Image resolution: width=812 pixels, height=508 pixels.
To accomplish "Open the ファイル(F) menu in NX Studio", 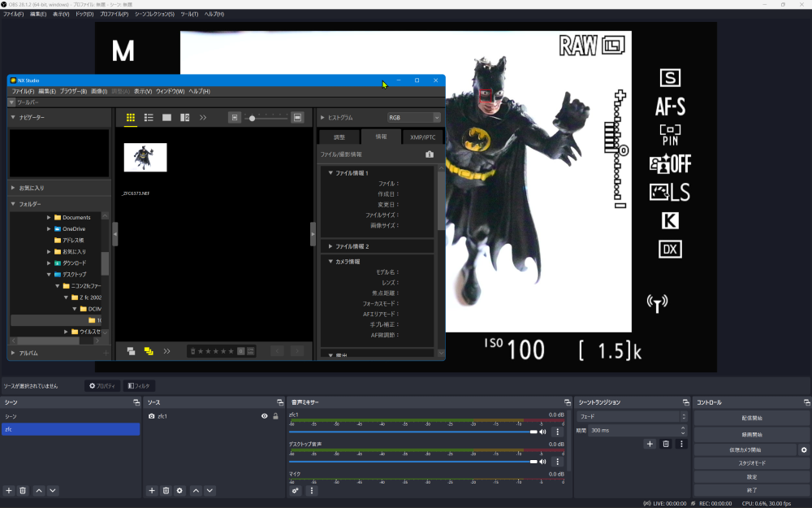I will (x=23, y=91).
